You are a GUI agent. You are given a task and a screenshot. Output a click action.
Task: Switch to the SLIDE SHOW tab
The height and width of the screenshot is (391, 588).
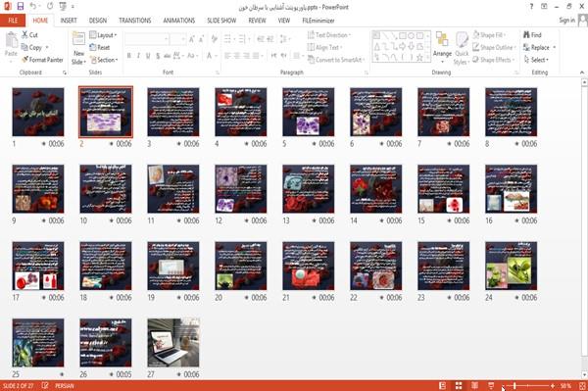(x=221, y=21)
